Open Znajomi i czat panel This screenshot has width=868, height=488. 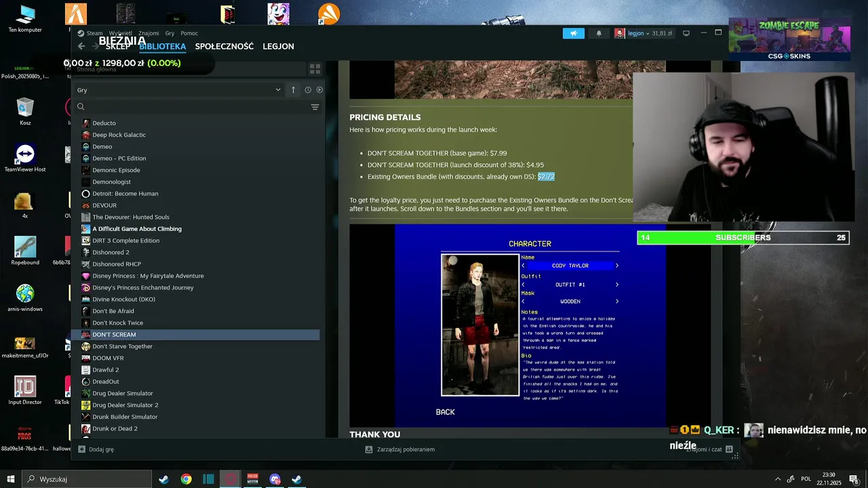709,449
